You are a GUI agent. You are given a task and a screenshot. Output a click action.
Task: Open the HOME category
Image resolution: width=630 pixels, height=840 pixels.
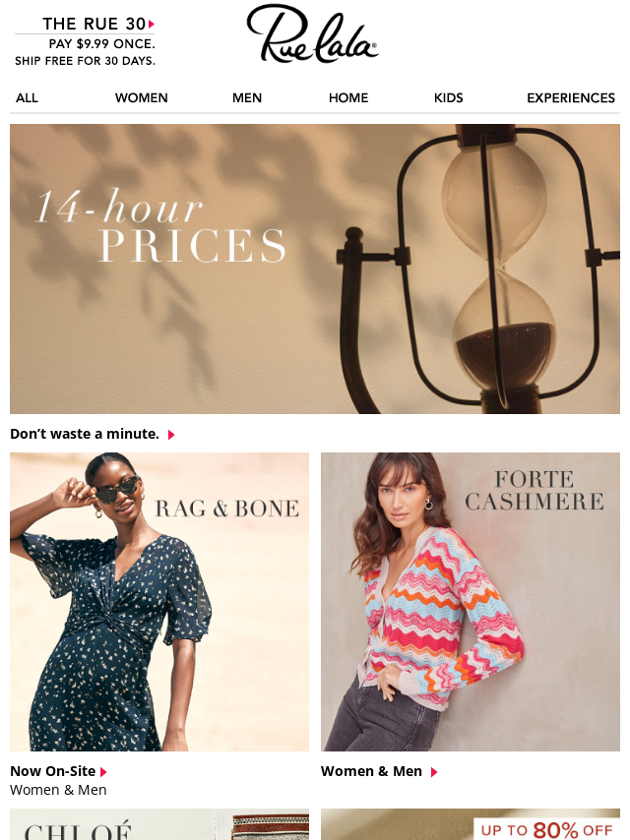click(348, 98)
